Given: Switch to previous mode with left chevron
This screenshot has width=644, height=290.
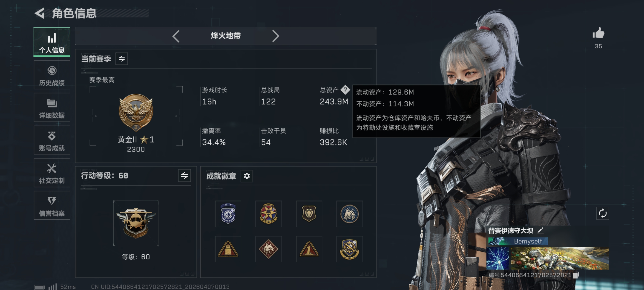Looking at the screenshot, I should [176, 36].
